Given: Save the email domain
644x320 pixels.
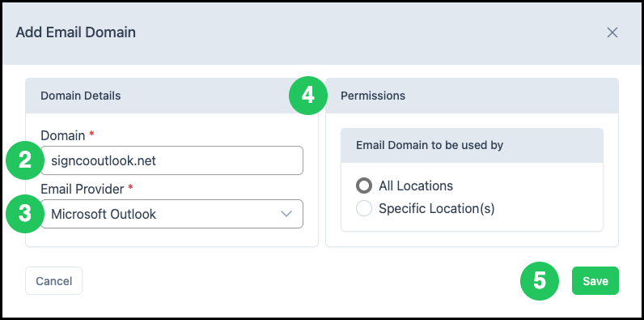Looking at the screenshot, I should coord(595,281).
